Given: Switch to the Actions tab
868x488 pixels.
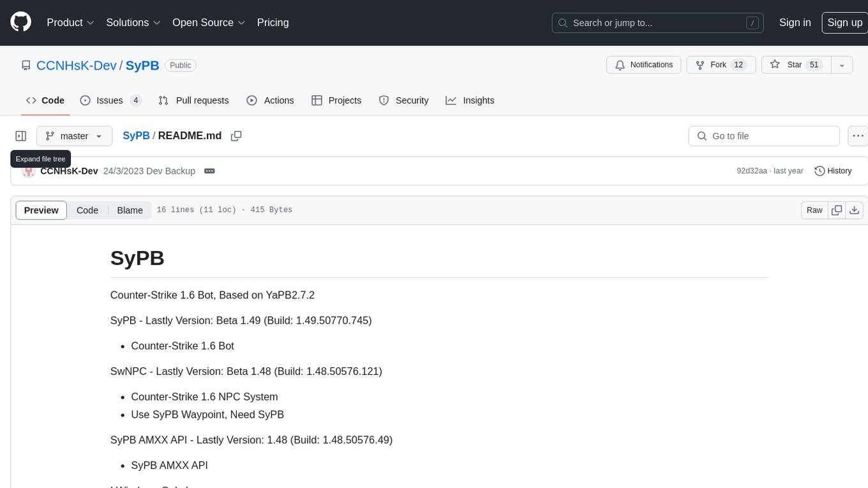Looking at the screenshot, I should [x=270, y=100].
